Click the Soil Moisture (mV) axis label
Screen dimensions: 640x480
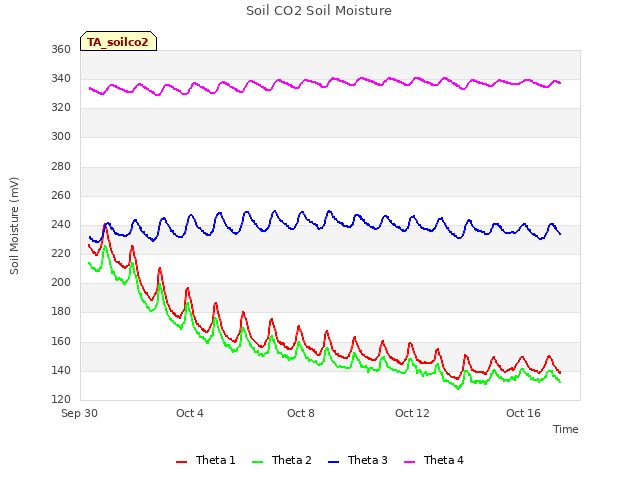click(14, 226)
